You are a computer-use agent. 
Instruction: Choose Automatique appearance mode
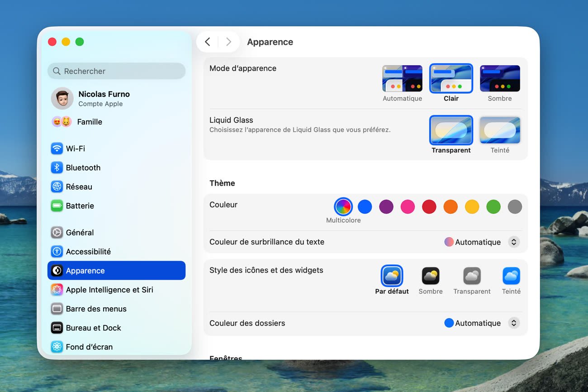coord(402,79)
